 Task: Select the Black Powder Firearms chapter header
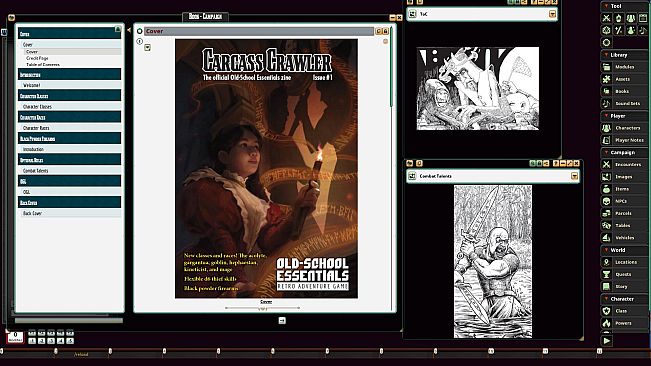[x=69, y=138]
